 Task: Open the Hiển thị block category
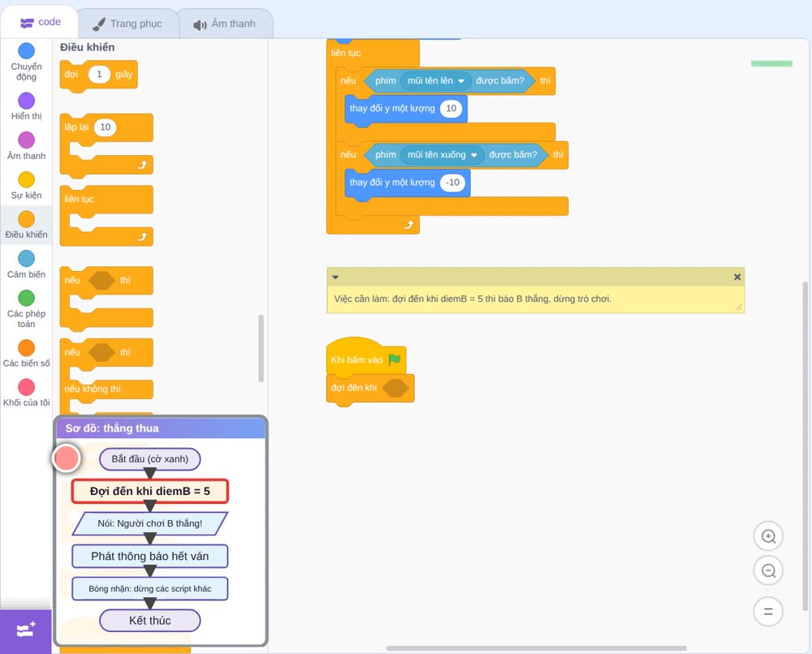coord(26,106)
